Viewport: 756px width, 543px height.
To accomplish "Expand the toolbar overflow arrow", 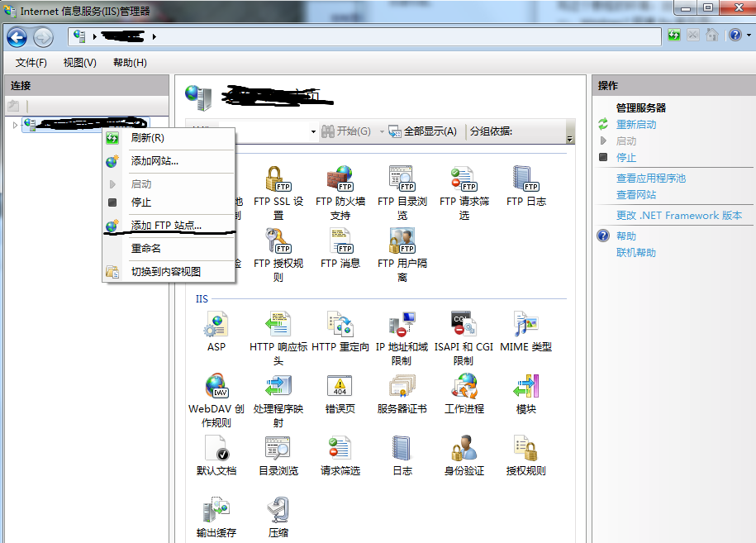I will point(569,139).
